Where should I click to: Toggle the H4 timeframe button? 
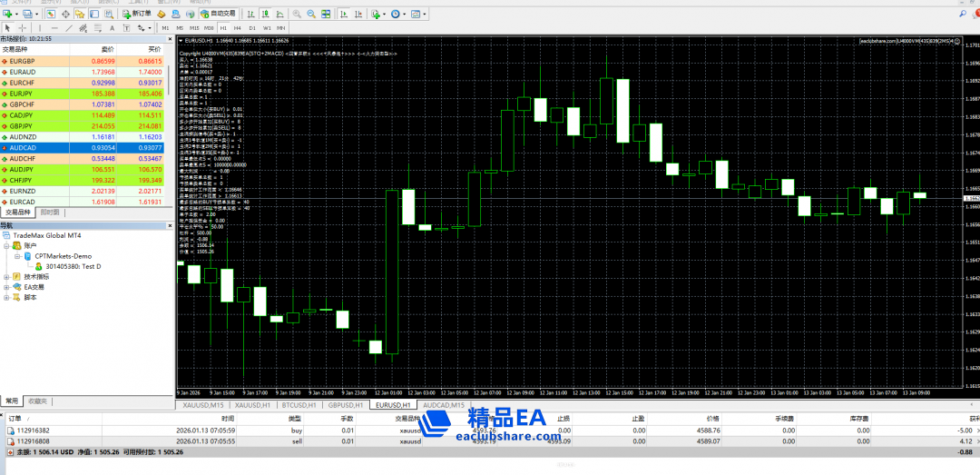[238, 28]
